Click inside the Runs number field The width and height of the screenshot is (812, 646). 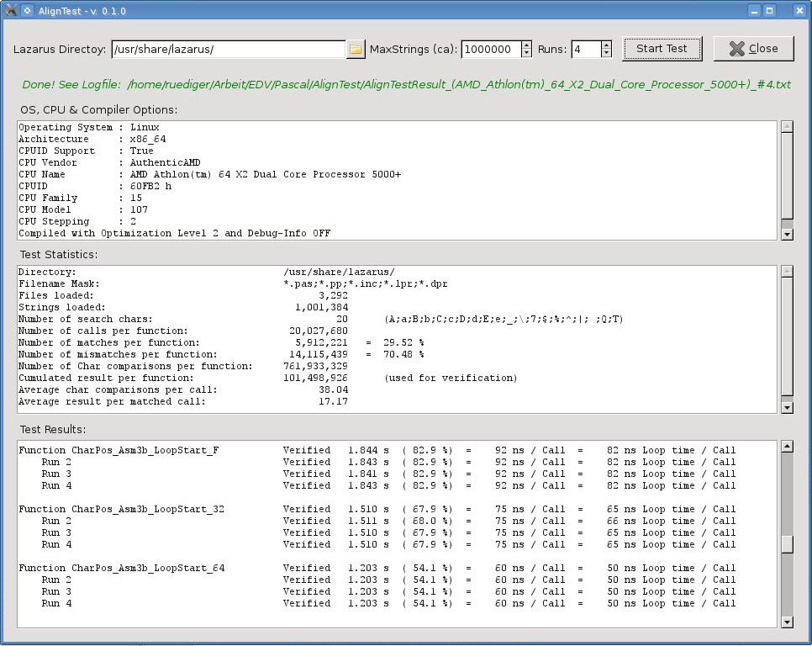[585, 50]
